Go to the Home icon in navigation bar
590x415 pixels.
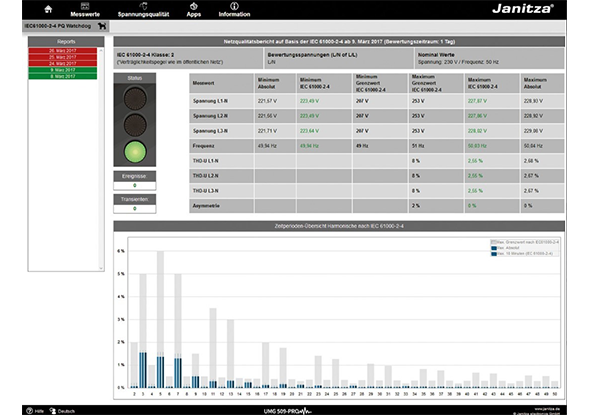point(48,9)
